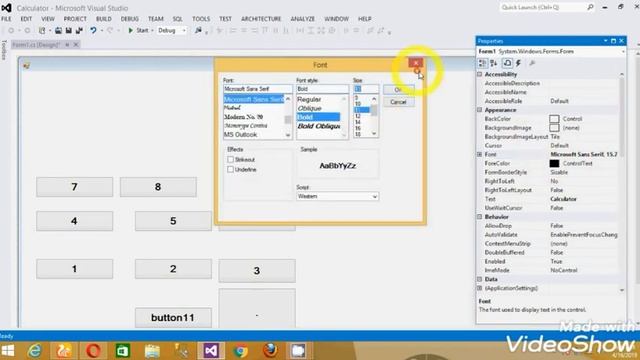640x360 pixels.
Task: Select Alphabetical sort in Properties panel
Action: [x=494, y=63]
